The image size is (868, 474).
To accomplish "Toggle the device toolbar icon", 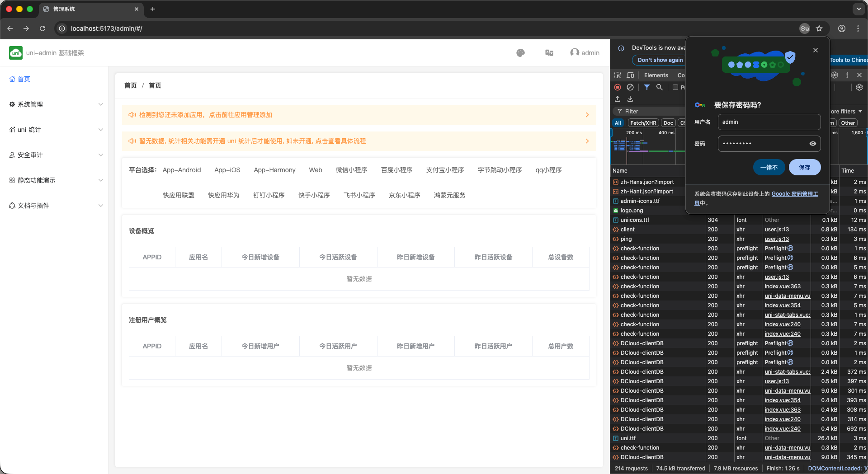I will tap(630, 75).
